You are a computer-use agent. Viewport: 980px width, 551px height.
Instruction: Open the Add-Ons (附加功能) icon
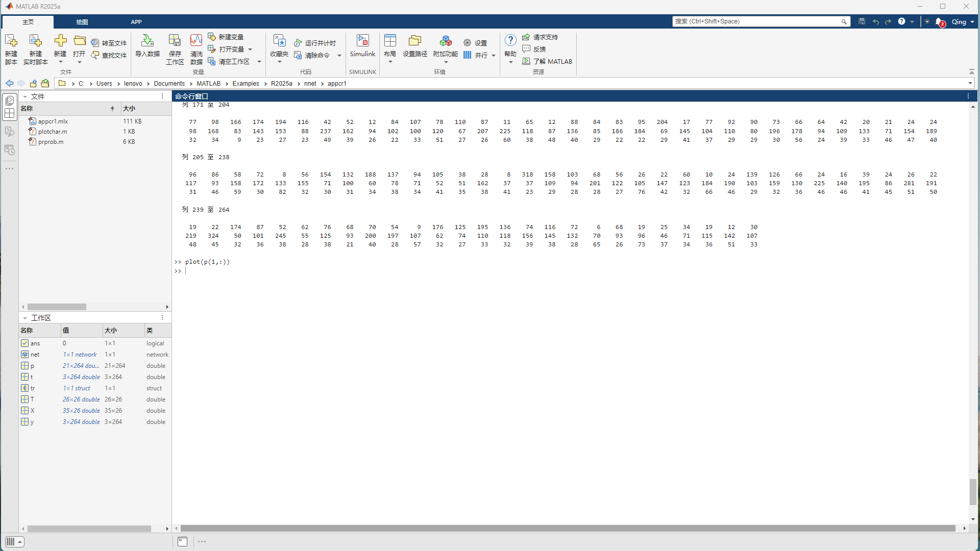click(x=445, y=45)
